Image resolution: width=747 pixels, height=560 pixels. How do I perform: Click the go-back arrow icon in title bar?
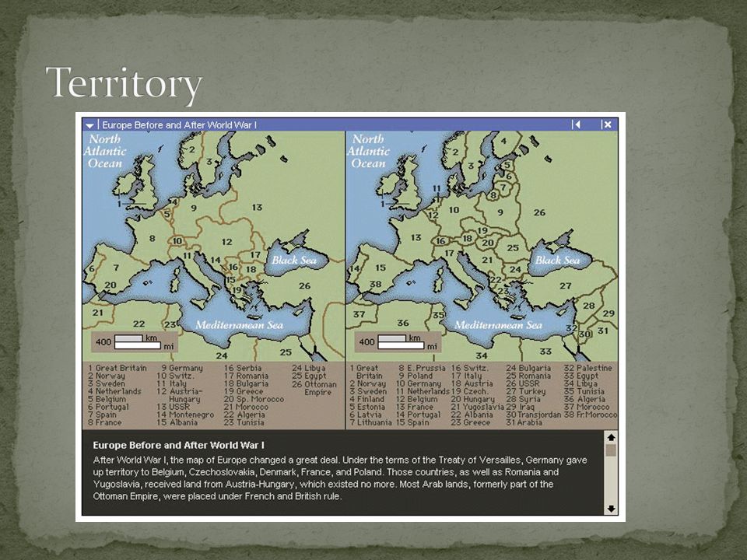577,124
